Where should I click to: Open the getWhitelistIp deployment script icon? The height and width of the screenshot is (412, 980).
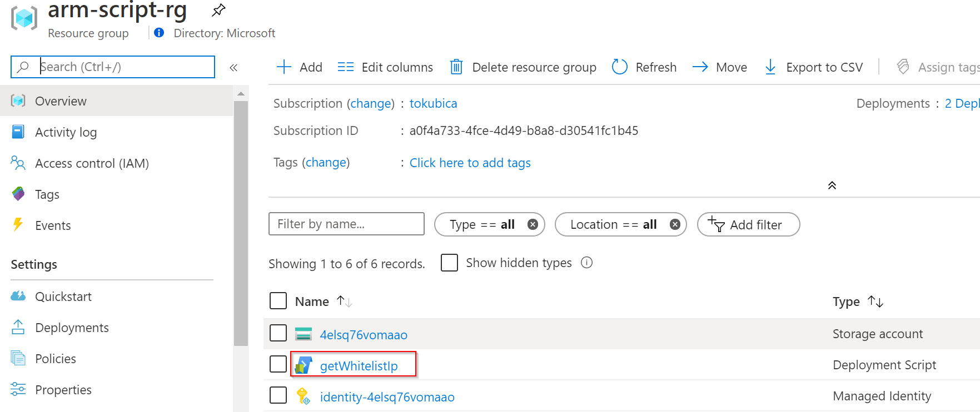coord(304,365)
